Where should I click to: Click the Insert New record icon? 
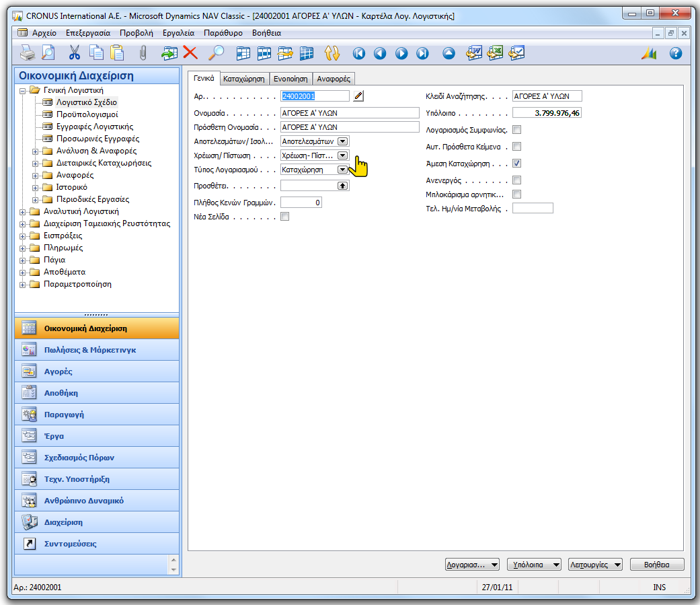pyautogui.click(x=169, y=53)
